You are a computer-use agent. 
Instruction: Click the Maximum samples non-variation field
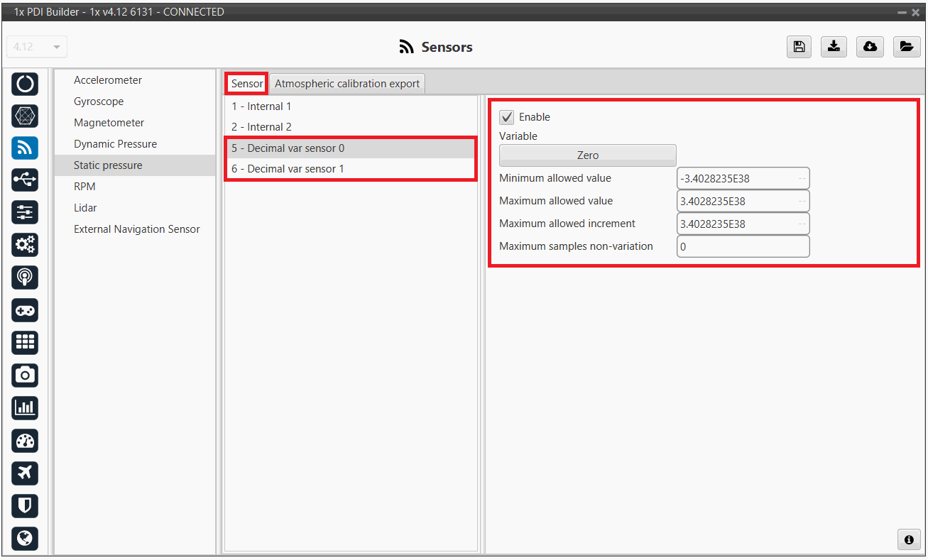[743, 246]
